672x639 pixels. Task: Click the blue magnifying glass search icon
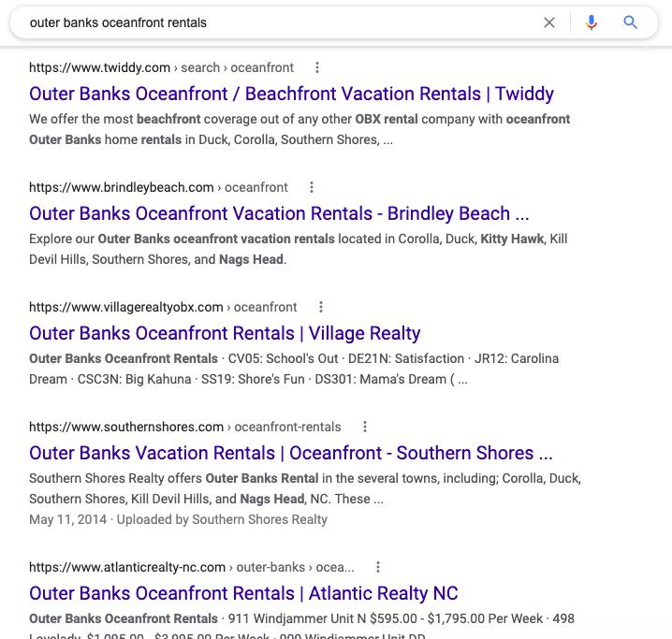click(x=631, y=22)
